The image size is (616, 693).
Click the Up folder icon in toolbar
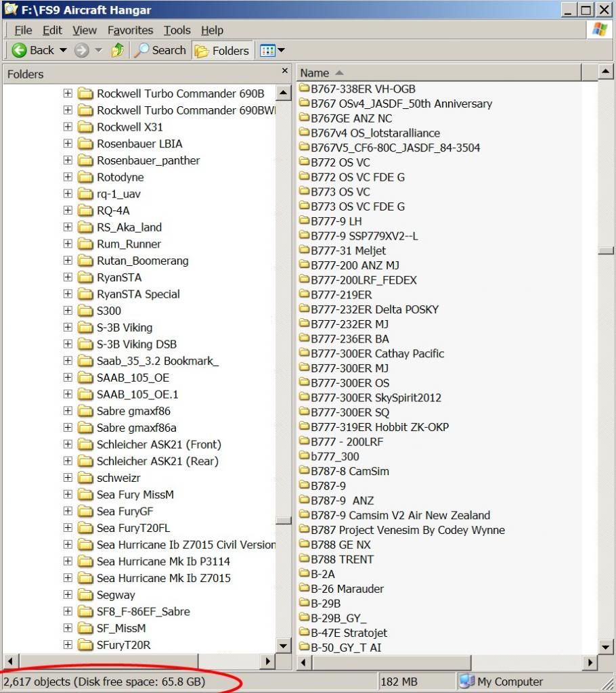pyautogui.click(x=117, y=50)
